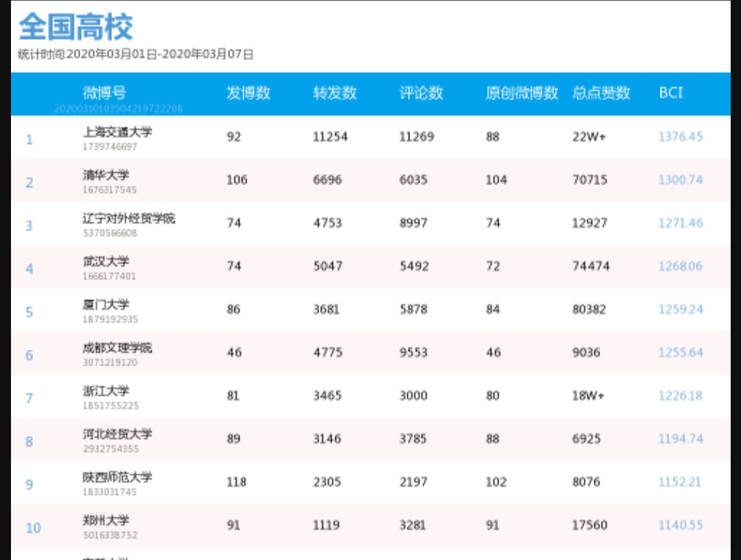This screenshot has height=560, width=741.
Task: Open 清华大学 account name
Action: (106, 175)
